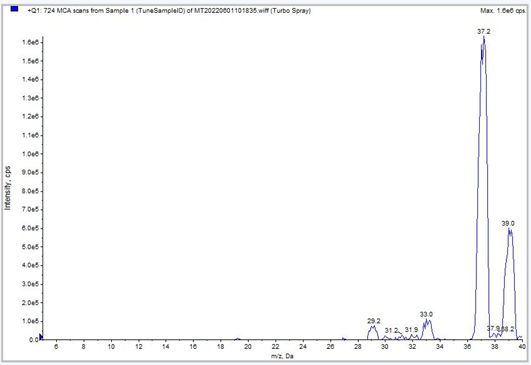Viewport: 531px width, 365px height.
Task: Select the 37.2 peak label
Action: click(484, 31)
